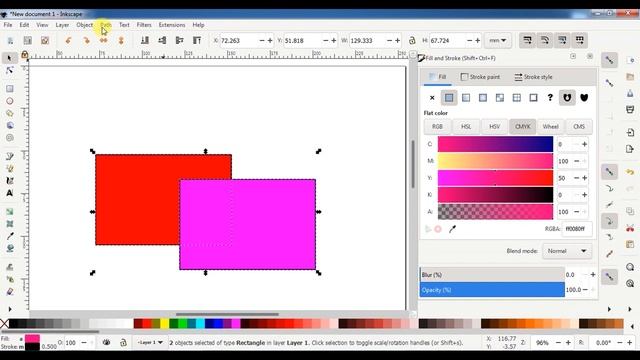Rotate selection 90 degrees counter-clockwise

tap(69, 40)
